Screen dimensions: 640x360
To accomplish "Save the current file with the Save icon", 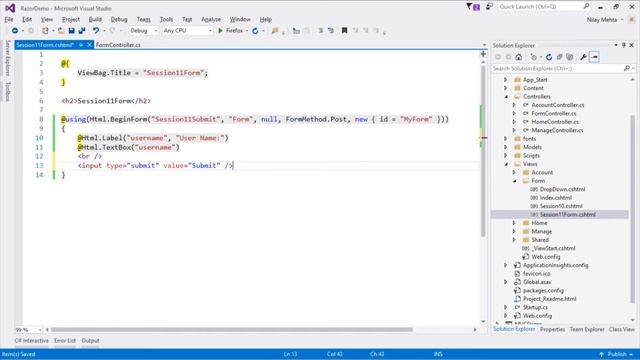I will pos(71,31).
